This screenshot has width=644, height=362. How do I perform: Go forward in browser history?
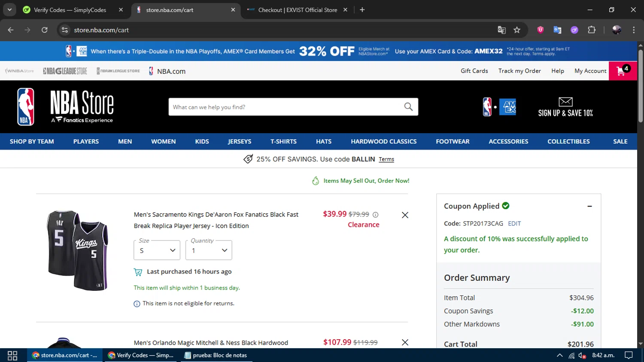(27, 30)
